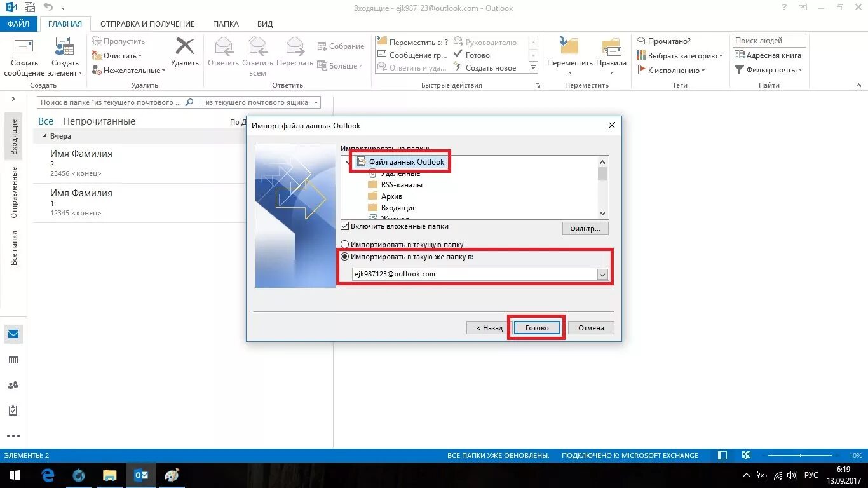The image size is (868, 488).
Task: Click the Готово checkmark quick step
Action: (x=458, y=55)
